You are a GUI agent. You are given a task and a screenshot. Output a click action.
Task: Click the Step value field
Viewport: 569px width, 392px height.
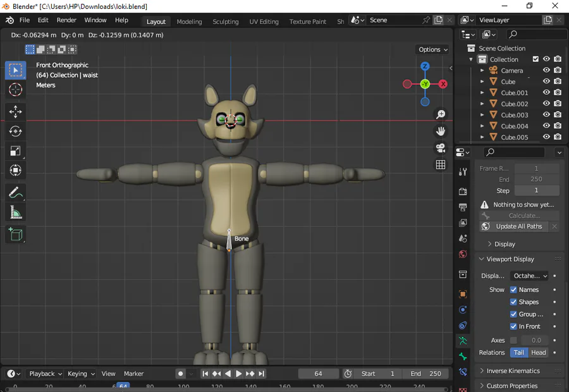536,190
